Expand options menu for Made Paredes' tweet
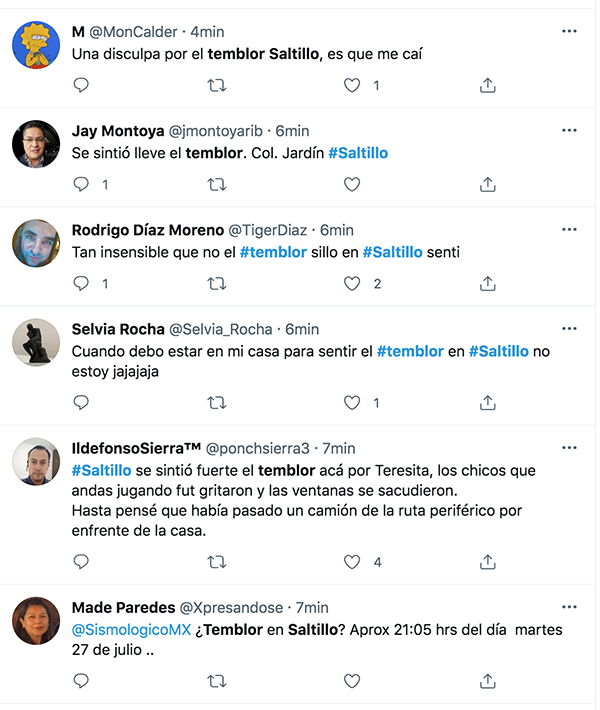The height and width of the screenshot is (710, 600). pos(569,607)
